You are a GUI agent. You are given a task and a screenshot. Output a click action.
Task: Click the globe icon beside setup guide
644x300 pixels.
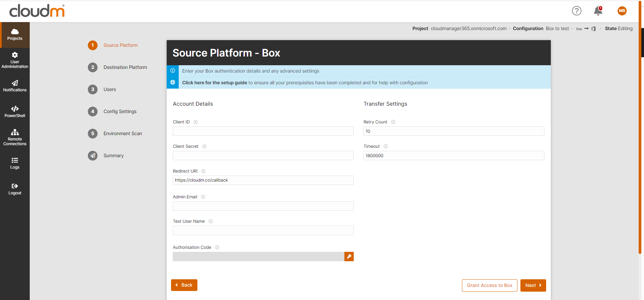[173, 82]
